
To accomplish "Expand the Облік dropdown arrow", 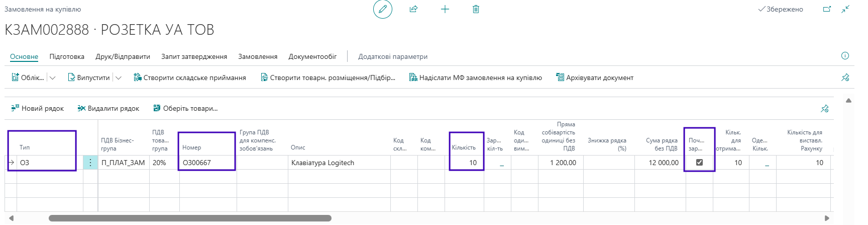I will coord(53,78).
